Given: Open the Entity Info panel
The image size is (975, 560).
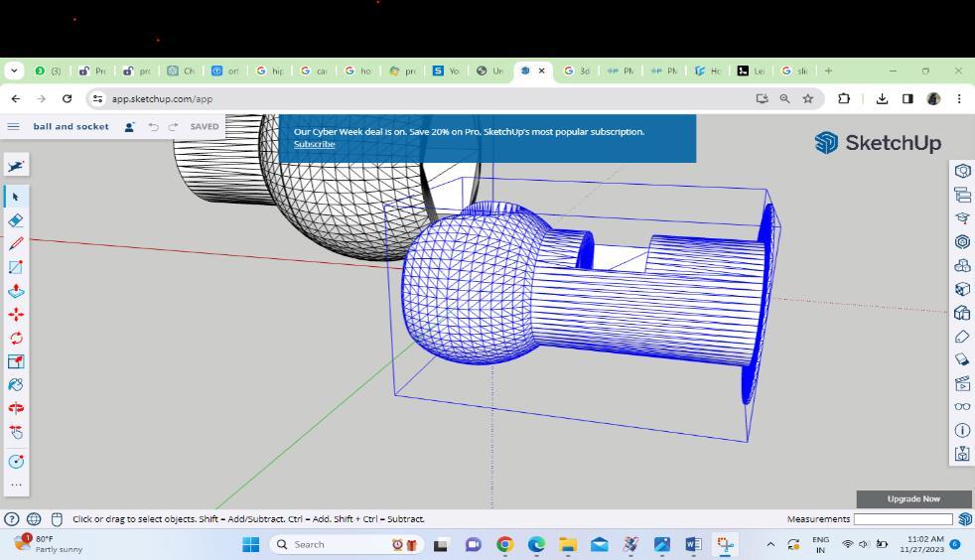Looking at the screenshot, I should [x=962, y=171].
